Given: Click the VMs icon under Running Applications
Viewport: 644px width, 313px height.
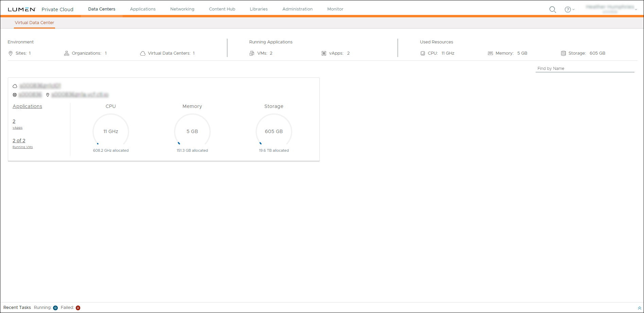Looking at the screenshot, I should pos(252,53).
